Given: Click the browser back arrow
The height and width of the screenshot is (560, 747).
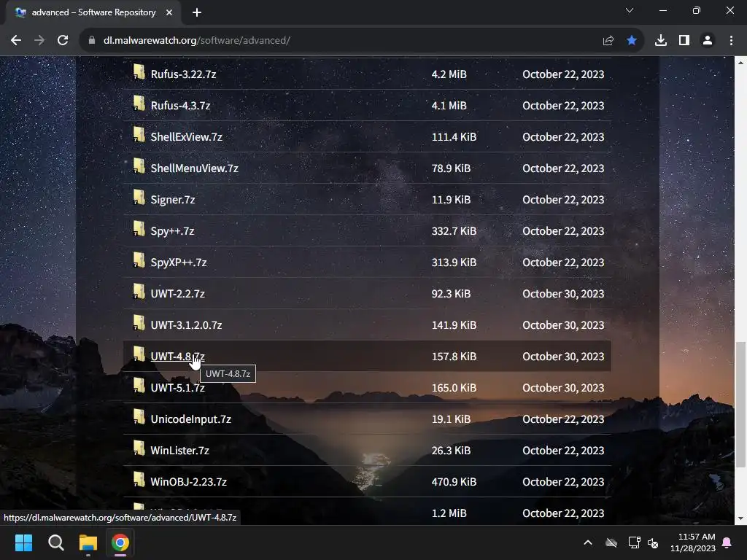Looking at the screenshot, I should click(16, 41).
